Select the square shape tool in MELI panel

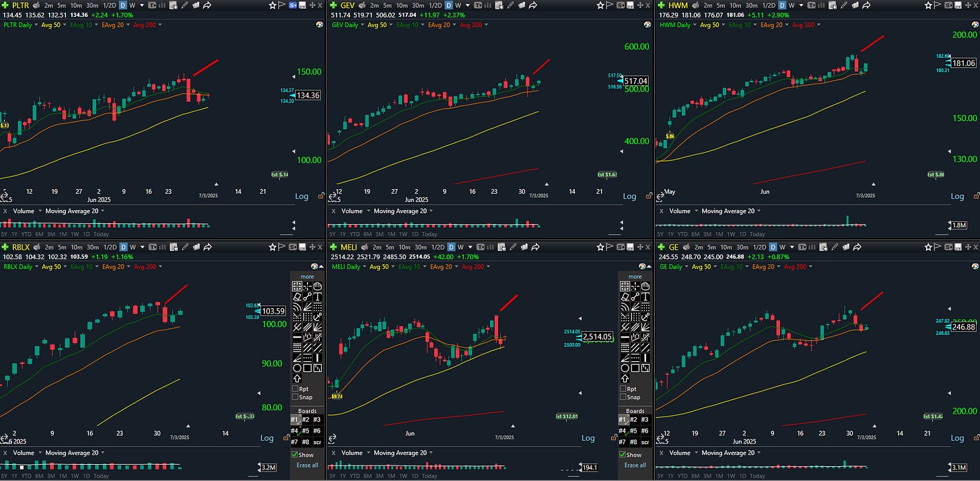[x=635, y=368]
